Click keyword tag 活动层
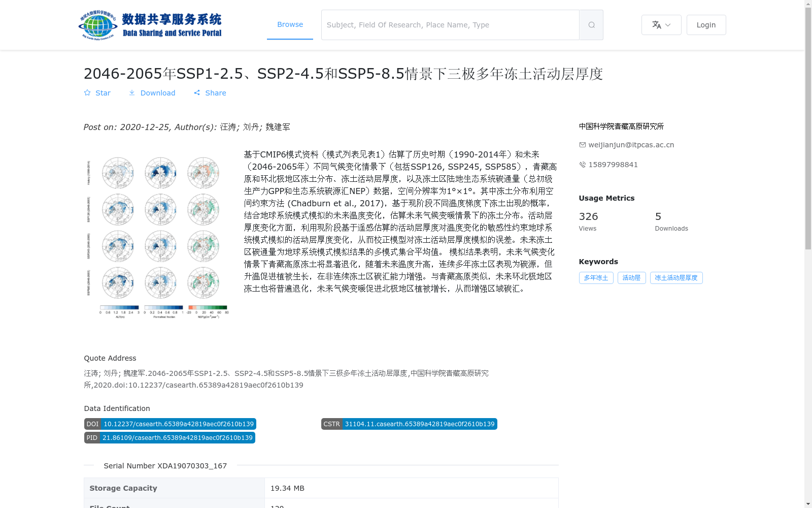Image resolution: width=812 pixels, height=508 pixels. (x=631, y=278)
